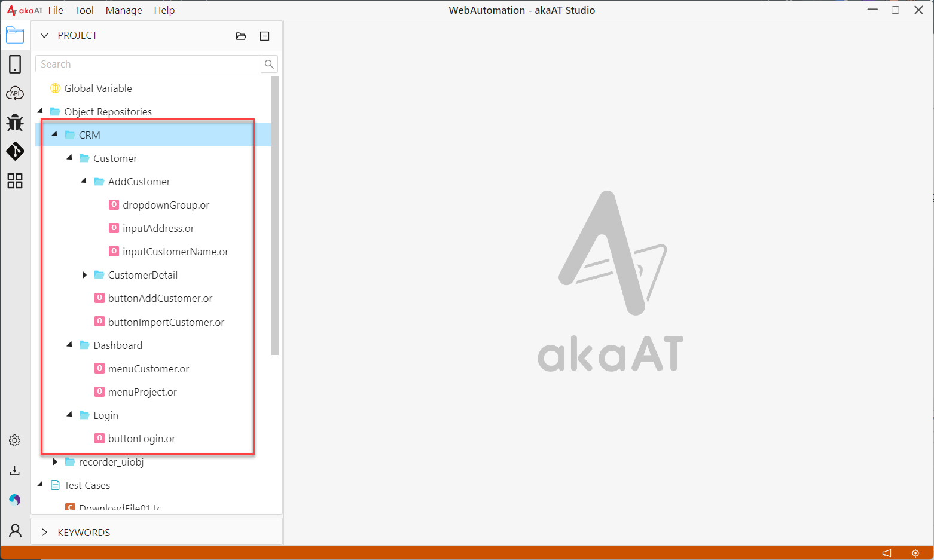Select buttonAddCustomer.or file
This screenshot has height=560, width=934.
[160, 298]
